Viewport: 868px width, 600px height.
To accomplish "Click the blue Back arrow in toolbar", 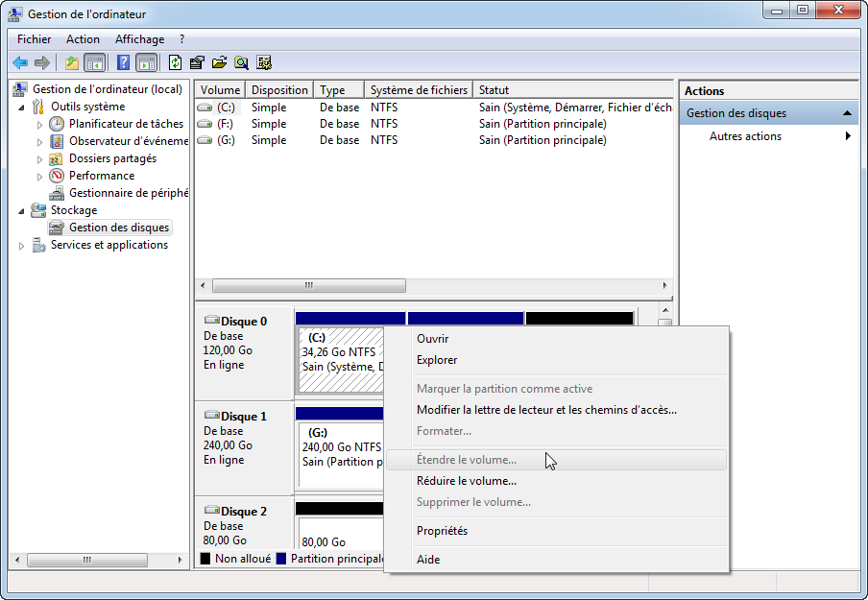I will (20, 63).
